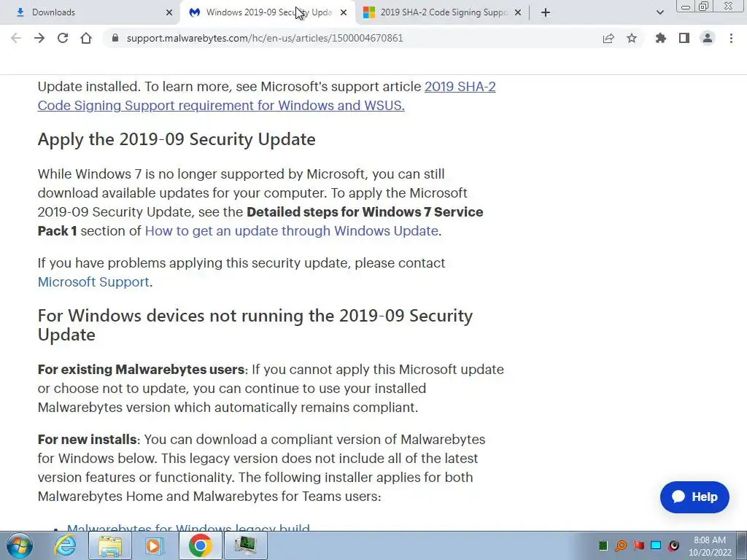The image size is (747, 560).
Task: Switch to 2019 SHA-2 Code Signing Support tab
Action: 443,12
